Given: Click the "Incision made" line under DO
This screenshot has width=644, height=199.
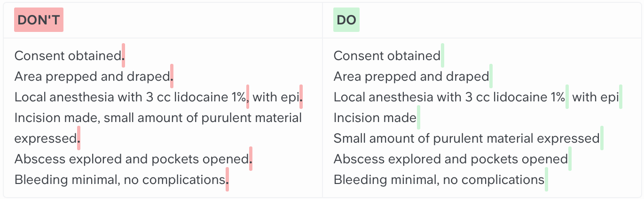Looking at the screenshot, I should [375, 118].
